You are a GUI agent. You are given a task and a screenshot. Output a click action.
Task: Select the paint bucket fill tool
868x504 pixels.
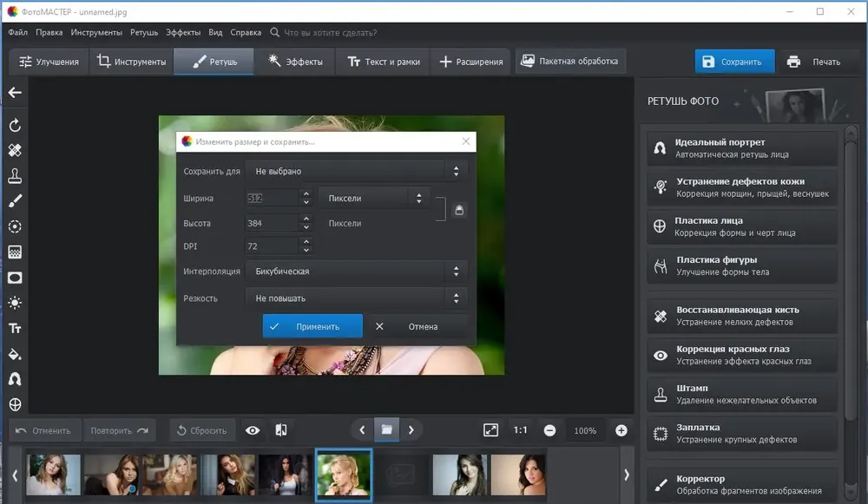click(x=15, y=354)
